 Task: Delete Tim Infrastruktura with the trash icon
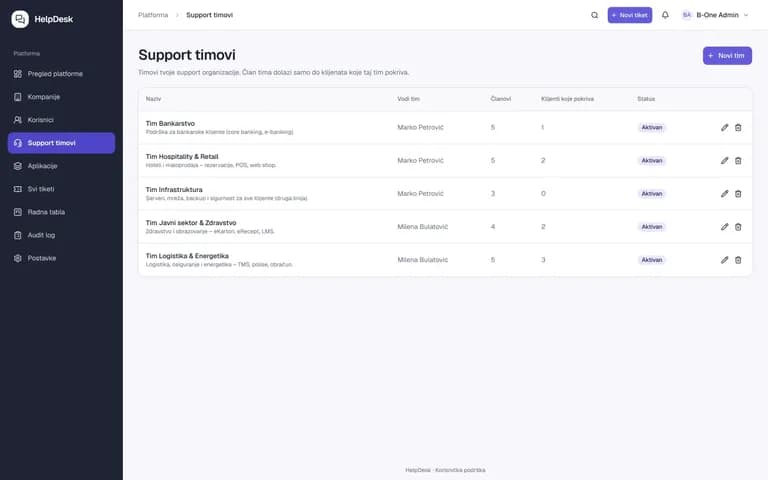point(738,193)
